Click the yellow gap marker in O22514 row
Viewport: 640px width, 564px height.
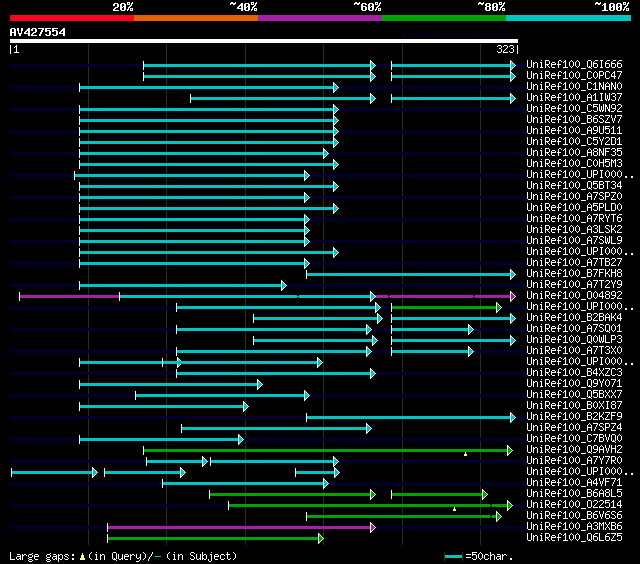pyautogui.click(x=454, y=509)
